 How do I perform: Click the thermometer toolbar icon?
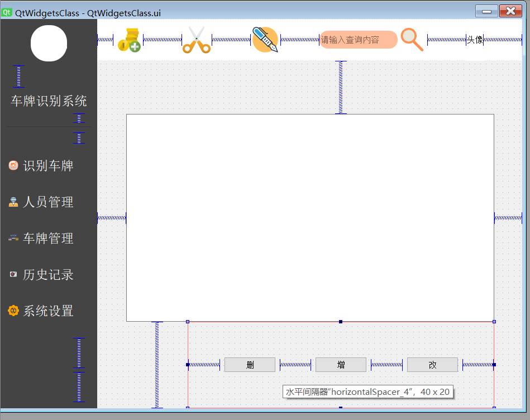[265, 40]
